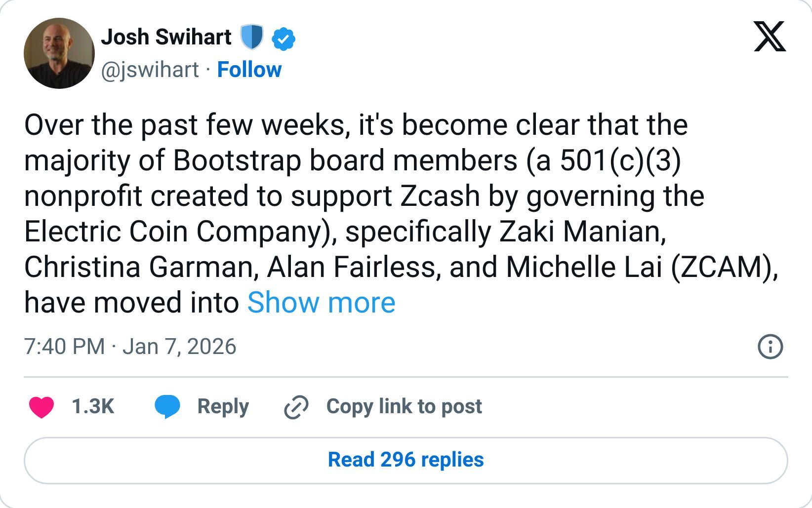Image resolution: width=812 pixels, height=508 pixels.
Task: Open the Read 296 replies button
Action: point(406,460)
